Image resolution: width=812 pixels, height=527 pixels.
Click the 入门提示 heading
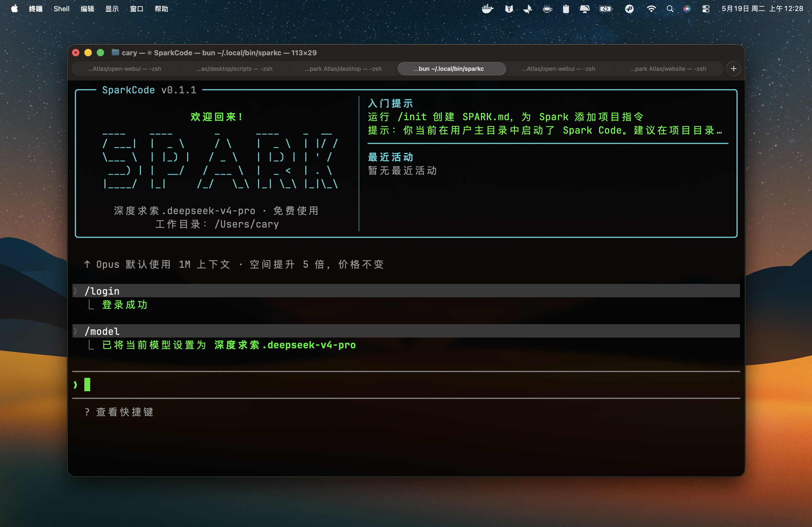point(390,103)
